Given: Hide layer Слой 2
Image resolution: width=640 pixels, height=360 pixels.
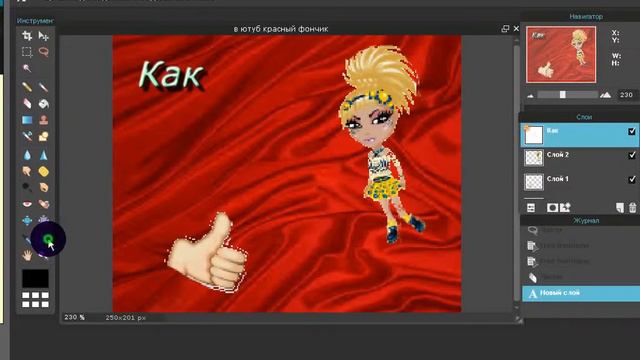Looking at the screenshot, I should coord(632,155).
